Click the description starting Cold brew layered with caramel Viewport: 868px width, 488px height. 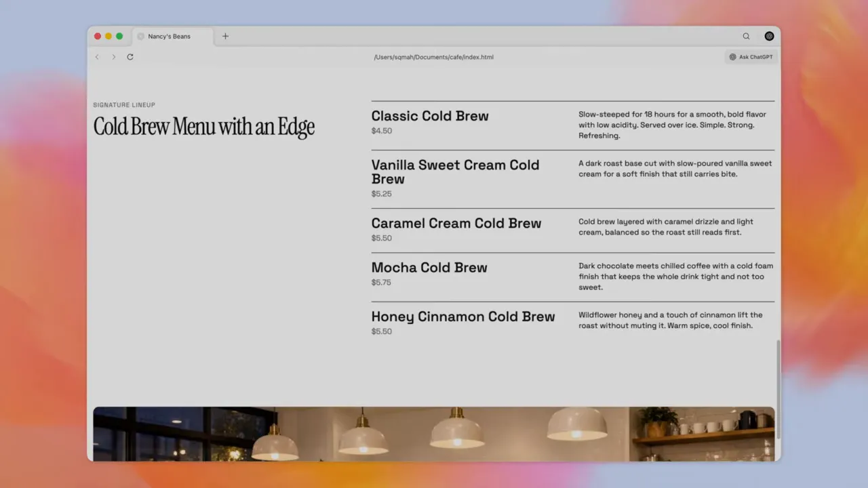coord(666,227)
